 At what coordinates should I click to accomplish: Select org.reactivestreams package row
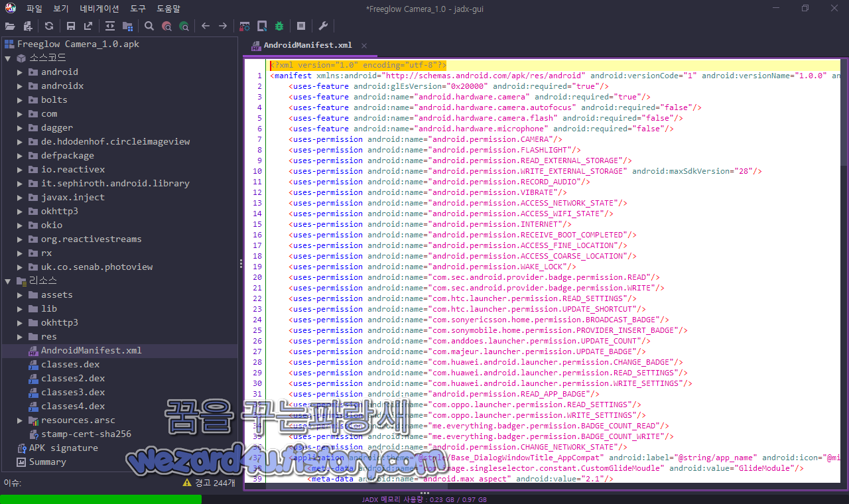point(85,239)
